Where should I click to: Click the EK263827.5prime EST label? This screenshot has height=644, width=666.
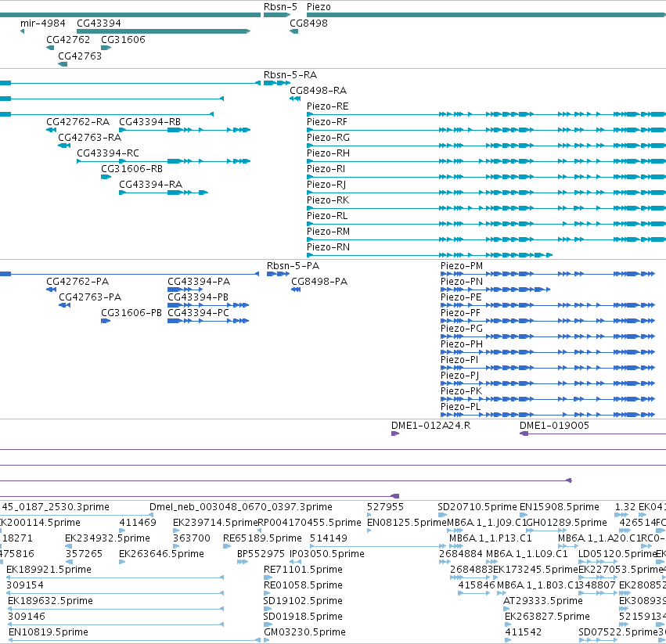(548, 617)
